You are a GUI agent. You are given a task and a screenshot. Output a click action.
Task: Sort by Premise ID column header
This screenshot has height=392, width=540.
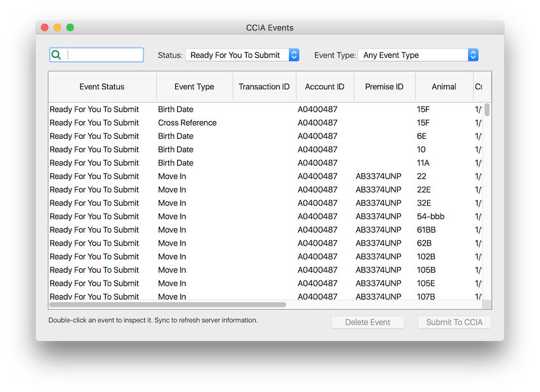pyautogui.click(x=384, y=87)
